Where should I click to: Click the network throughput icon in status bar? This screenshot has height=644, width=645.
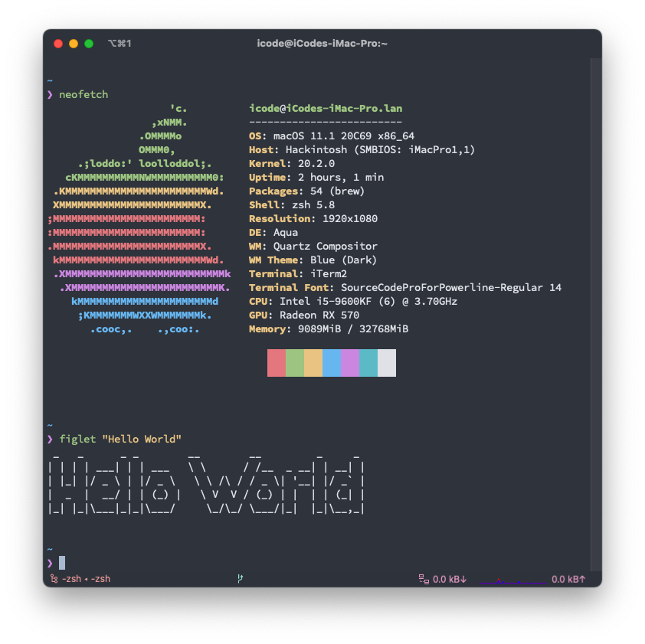(424, 579)
